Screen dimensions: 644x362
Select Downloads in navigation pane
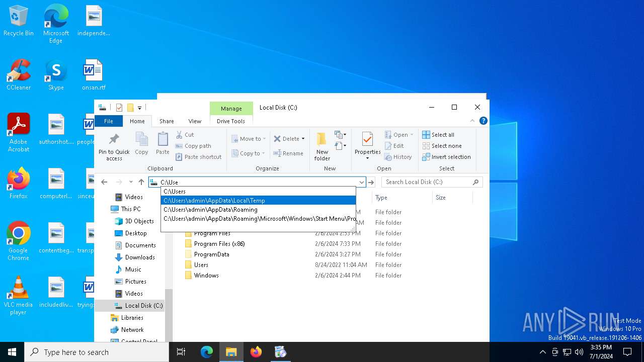[x=140, y=257]
